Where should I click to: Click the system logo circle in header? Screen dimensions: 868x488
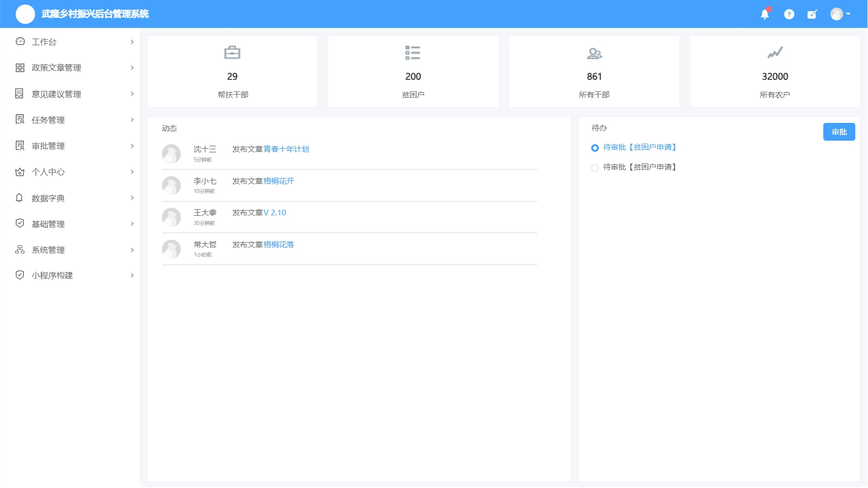[x=25, y=14]
